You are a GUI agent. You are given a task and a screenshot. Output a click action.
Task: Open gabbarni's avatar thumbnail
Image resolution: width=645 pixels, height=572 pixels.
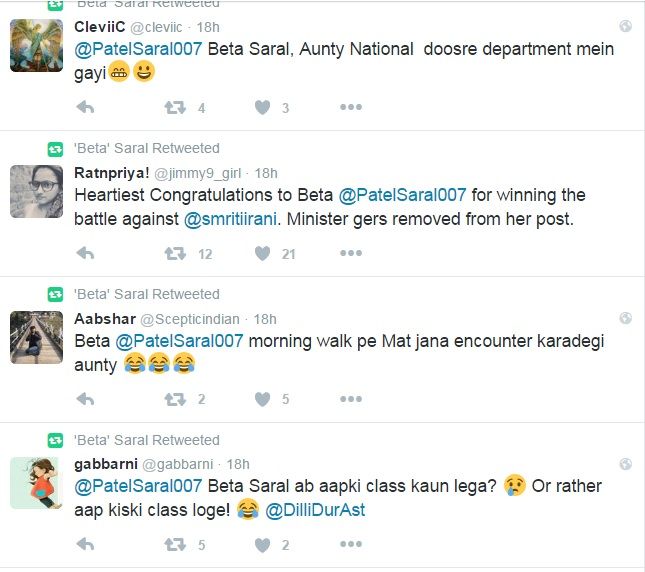coord(37,482)
